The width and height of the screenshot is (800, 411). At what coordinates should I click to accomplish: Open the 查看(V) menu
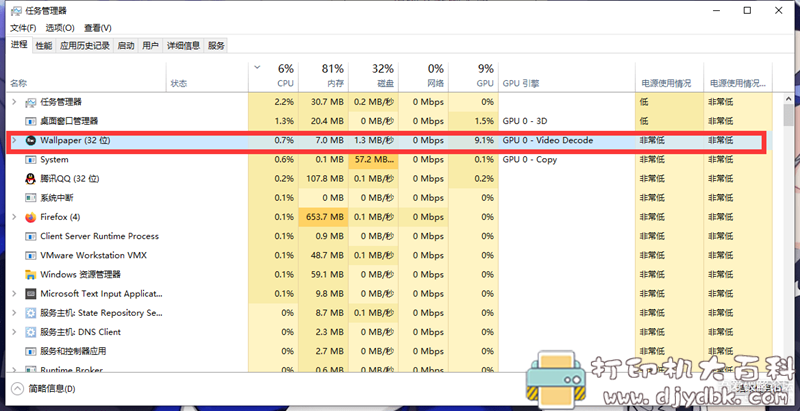click(x=98, y=28)
